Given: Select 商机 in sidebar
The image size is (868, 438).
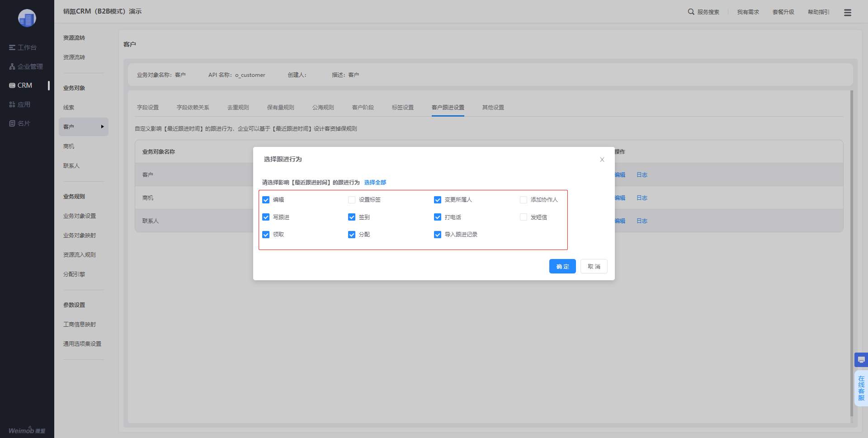Looking at the screenshot, I should click(x=69, y=146).
